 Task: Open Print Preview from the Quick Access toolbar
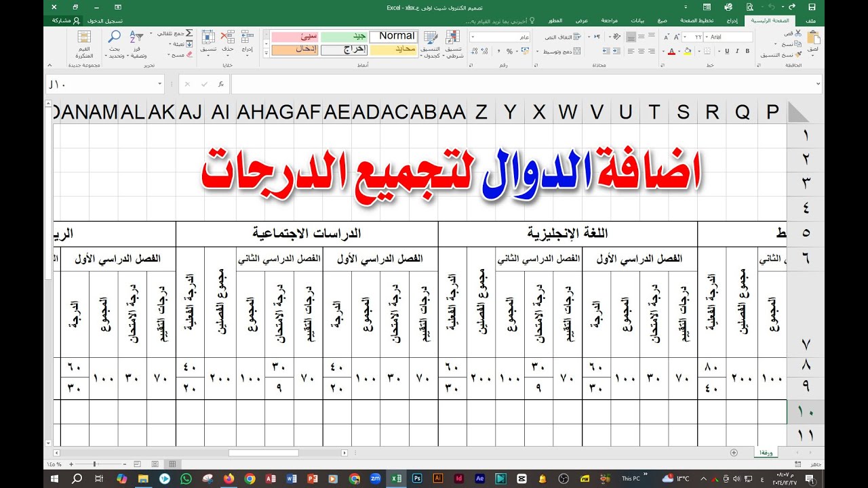pos(750,7)
